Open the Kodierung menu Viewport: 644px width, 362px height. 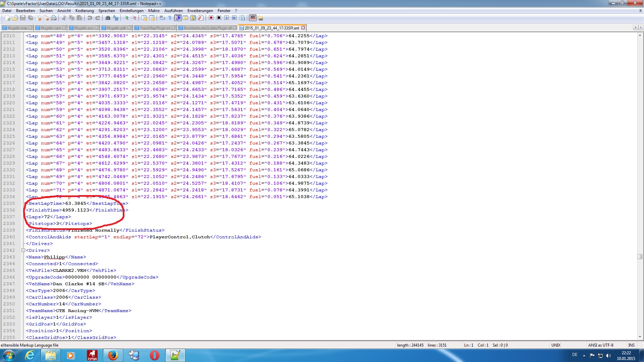coord(85,11)
